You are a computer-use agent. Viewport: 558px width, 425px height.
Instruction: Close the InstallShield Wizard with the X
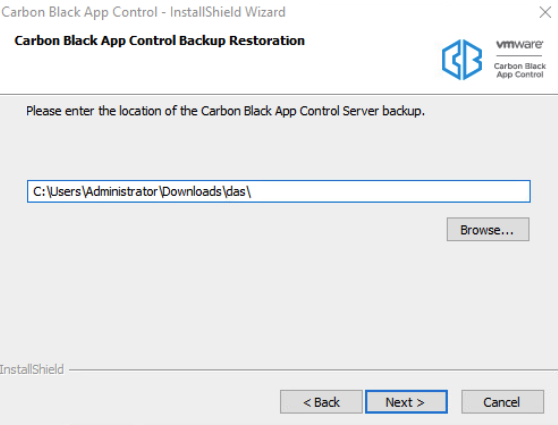545,12
